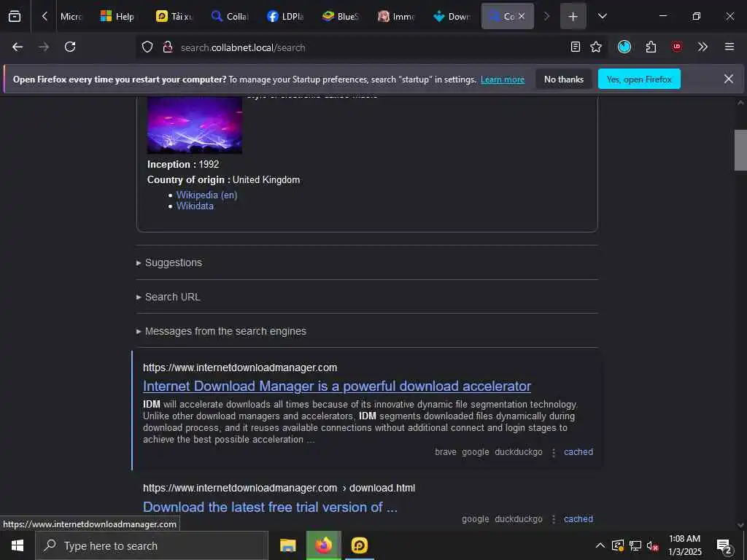The image size is (747, 560).
Task: Open Download the latest free trial result
Action: pyautogui.click(x=270, y=507)
